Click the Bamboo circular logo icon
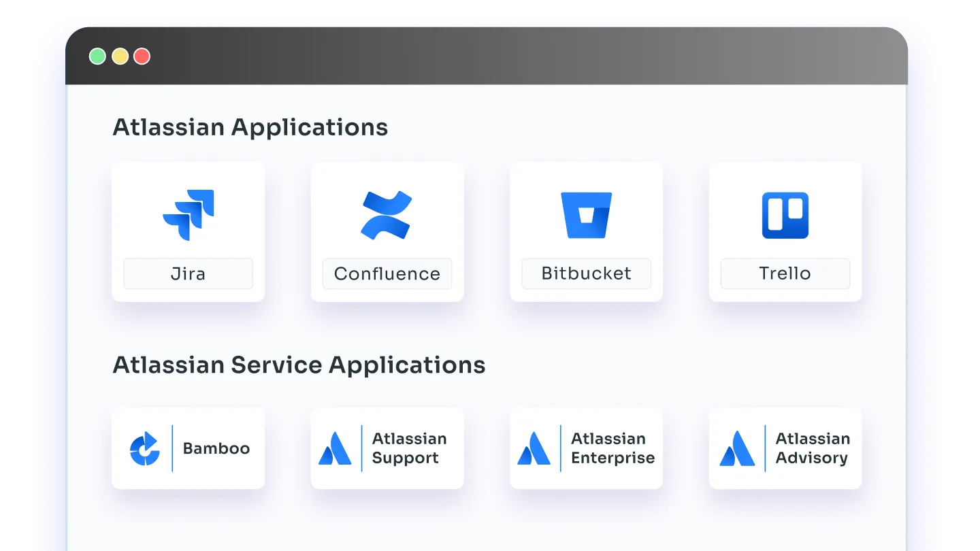The width and height of the screenshot is (980, 551). (x=145, y=449)
